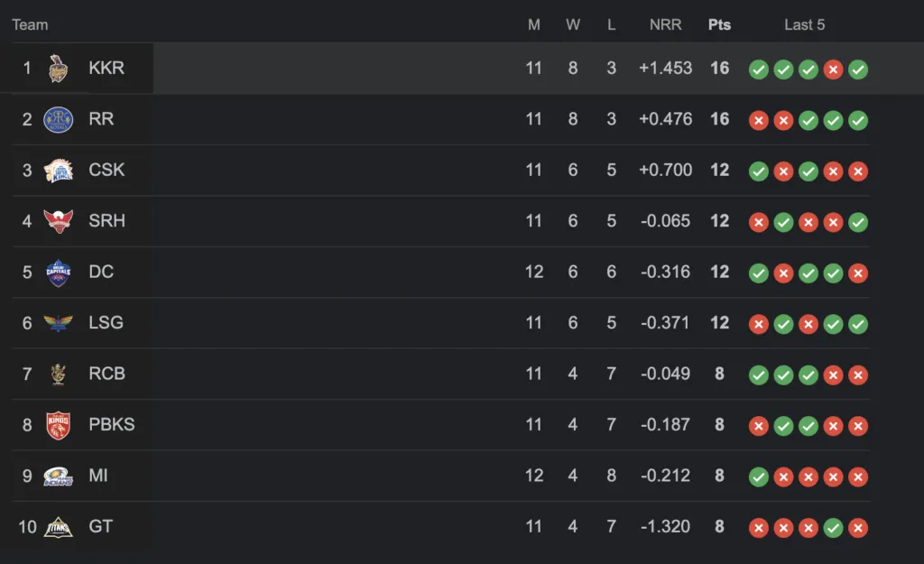The height and width of the screenshot is (564, 924).
Task: Click the Delhi Capitals logo
Action: 59,273
